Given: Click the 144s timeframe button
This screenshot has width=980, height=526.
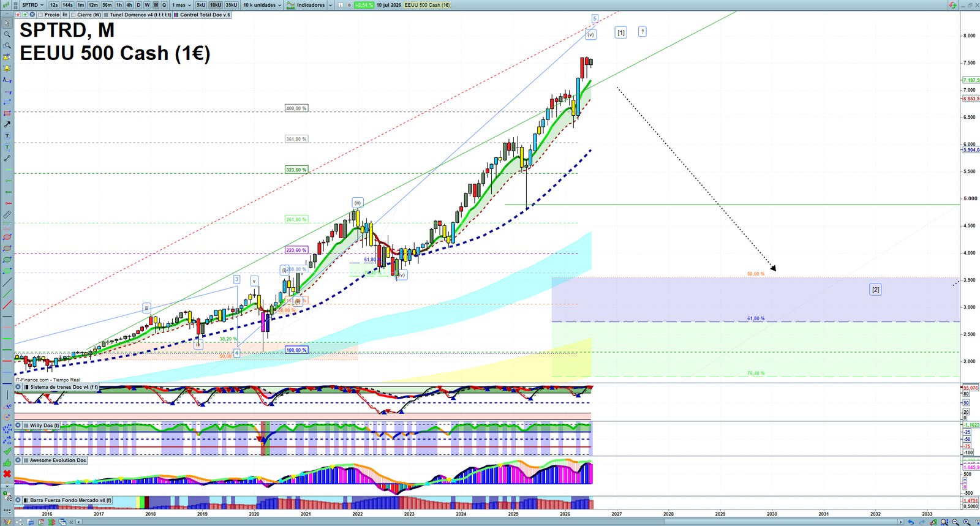Looking at the screenshot, I should (x=67, y=5).
